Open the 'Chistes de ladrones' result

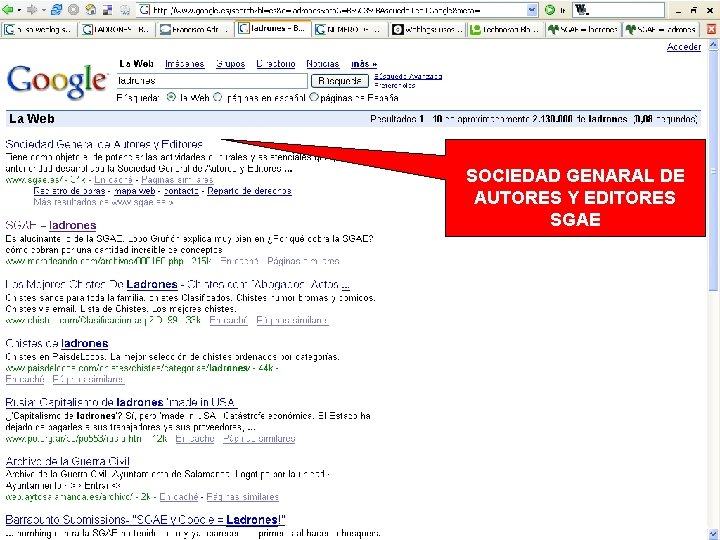[x=56, y=343]
